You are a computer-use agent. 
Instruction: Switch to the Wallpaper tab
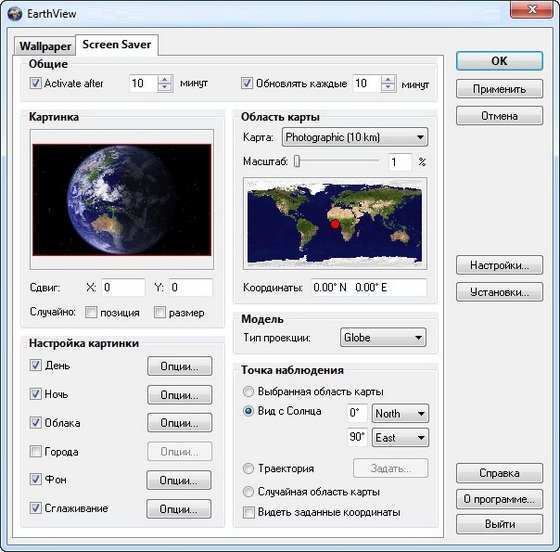point(45,46)
